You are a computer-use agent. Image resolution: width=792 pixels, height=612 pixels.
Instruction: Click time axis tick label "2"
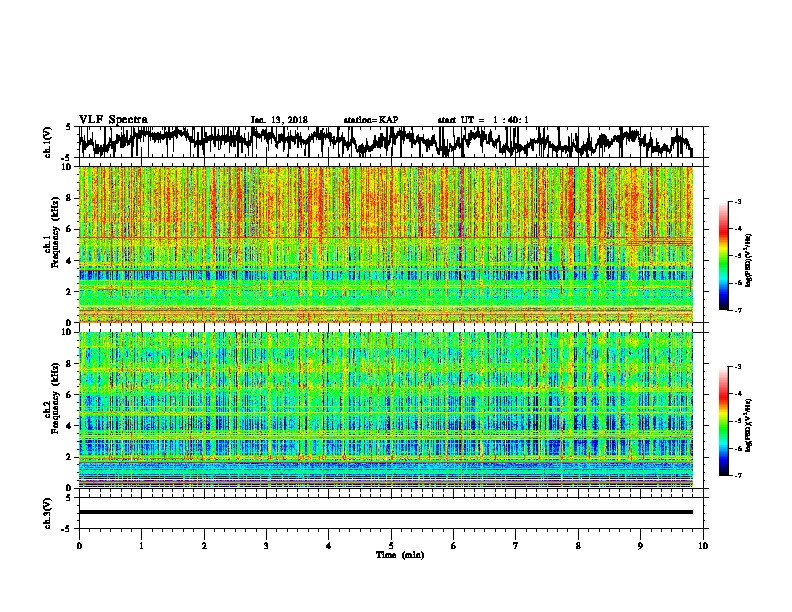click(204, 546)
